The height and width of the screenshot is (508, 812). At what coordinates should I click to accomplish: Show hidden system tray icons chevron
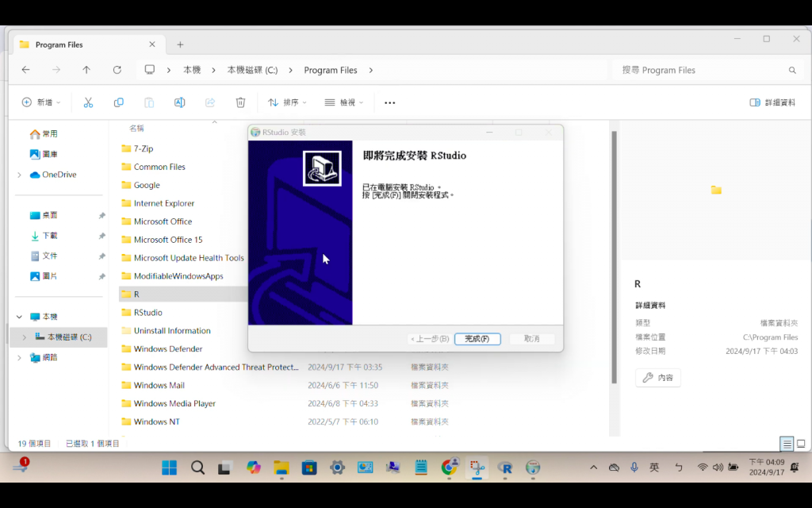point(593,468)
